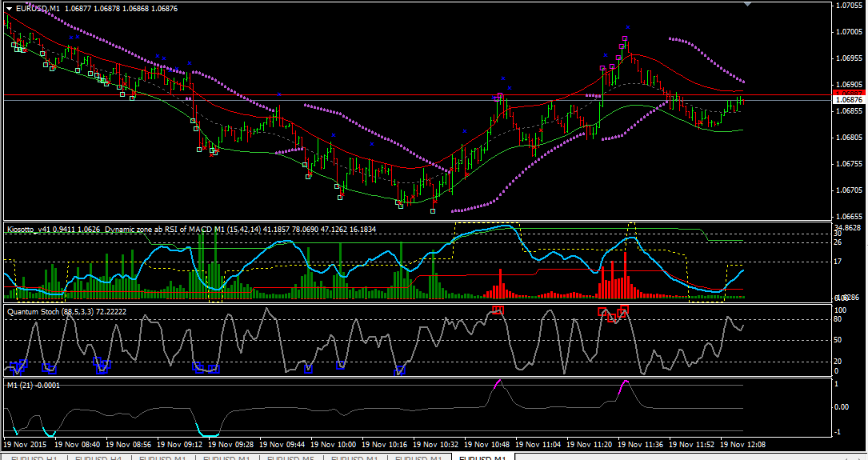The height and width of the screenshot is (460, 868).
Task: Switch to the EURUSD,M5 chart tab
Action: (290, 458)
